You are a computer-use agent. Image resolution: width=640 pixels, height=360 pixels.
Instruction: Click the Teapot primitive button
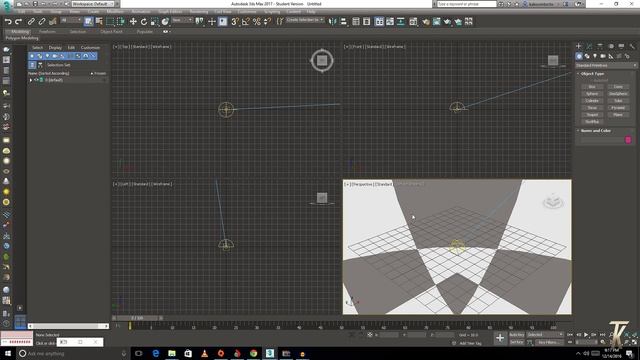pyautogui.click(x=592, y=115)
